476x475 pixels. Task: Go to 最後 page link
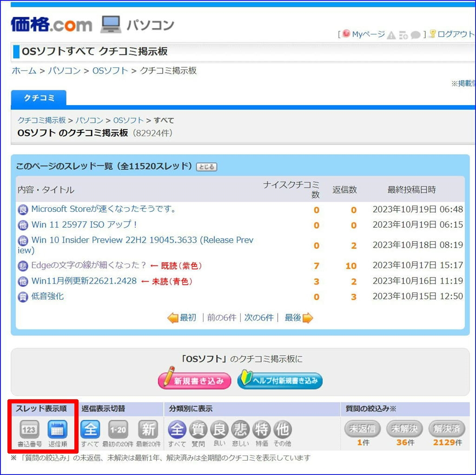tap(293, 318)
